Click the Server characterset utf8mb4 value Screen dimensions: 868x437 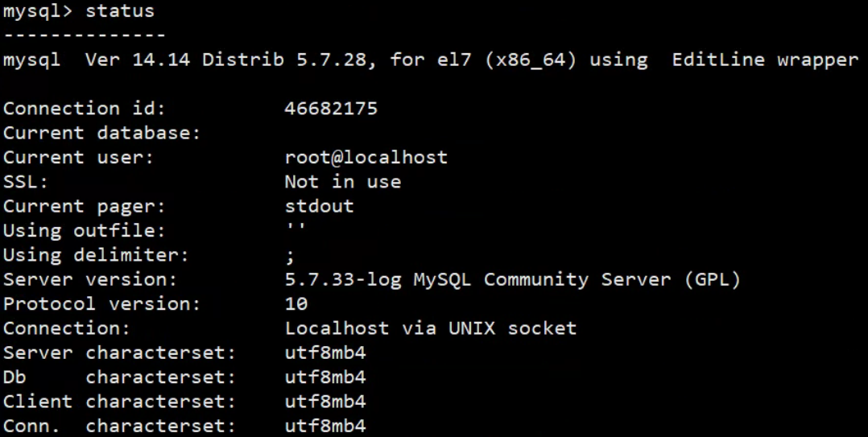click(325, 352)
